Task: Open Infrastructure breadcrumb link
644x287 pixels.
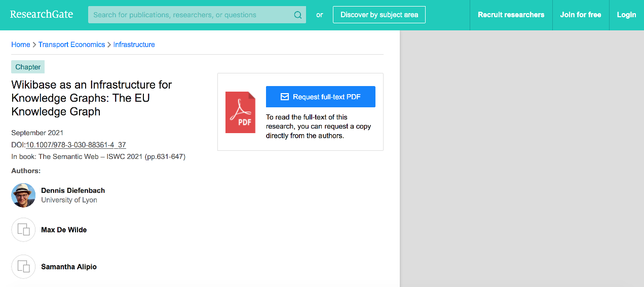Action: point(134,45)
